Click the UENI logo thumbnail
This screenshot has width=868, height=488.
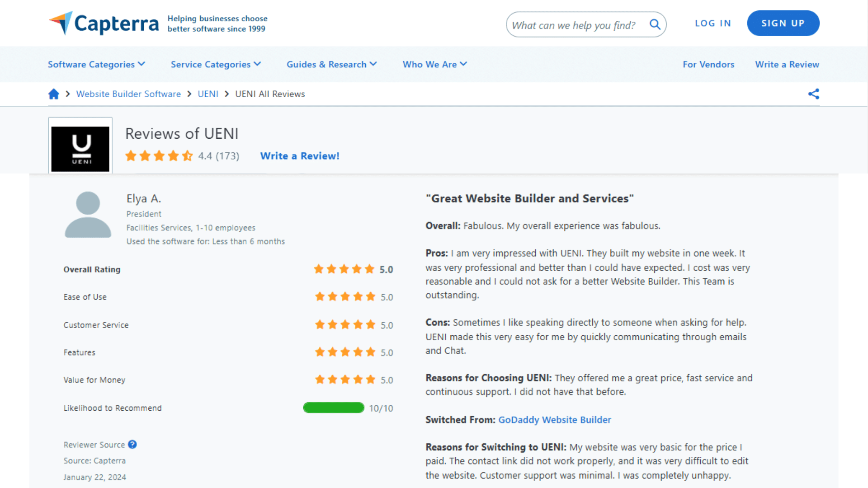coord(80,148)
